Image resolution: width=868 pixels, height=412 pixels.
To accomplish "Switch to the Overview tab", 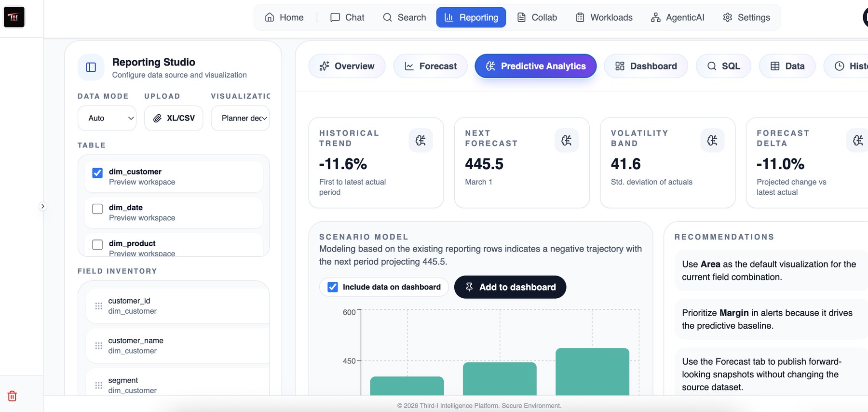I will (347, 66).
